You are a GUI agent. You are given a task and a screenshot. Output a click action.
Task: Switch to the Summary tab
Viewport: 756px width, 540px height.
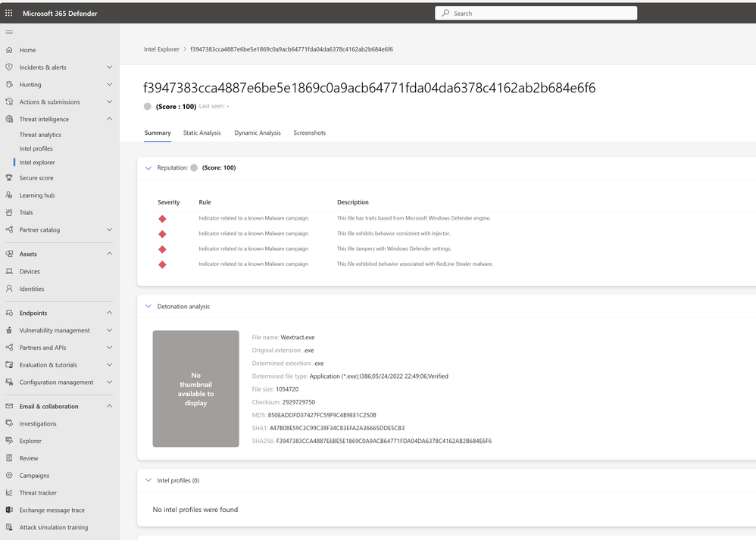pyautogui.click(x=158, y=133)
